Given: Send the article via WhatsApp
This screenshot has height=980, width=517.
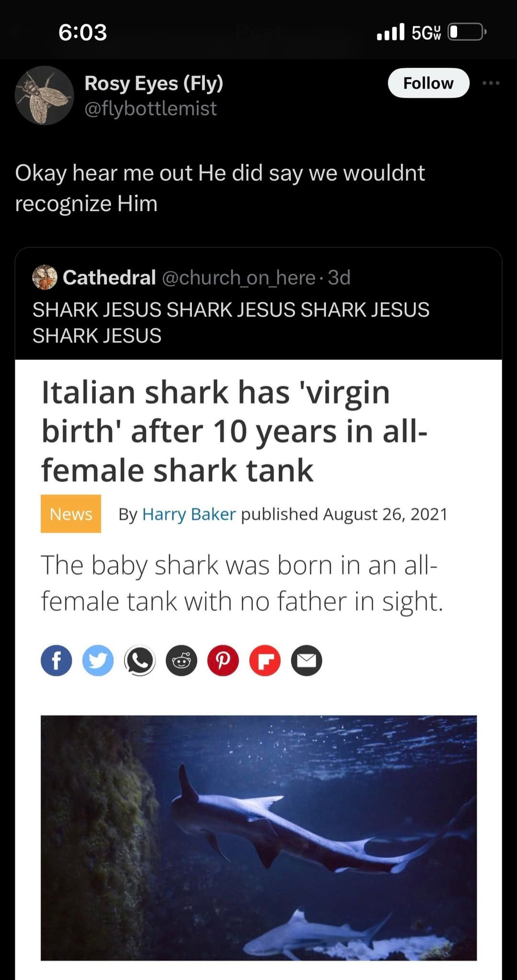Looking at the screenshot, I should [139, 660].
